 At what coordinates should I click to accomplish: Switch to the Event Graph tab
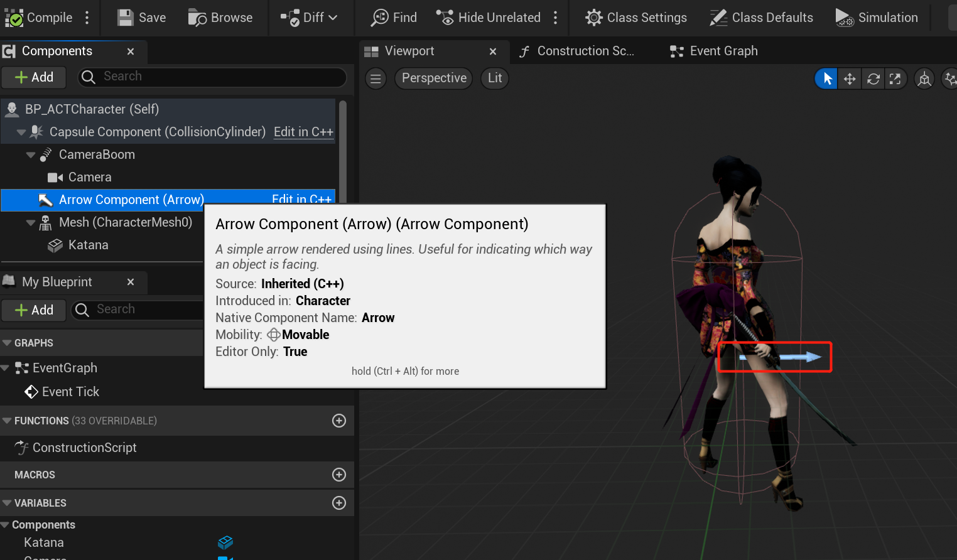713,51
